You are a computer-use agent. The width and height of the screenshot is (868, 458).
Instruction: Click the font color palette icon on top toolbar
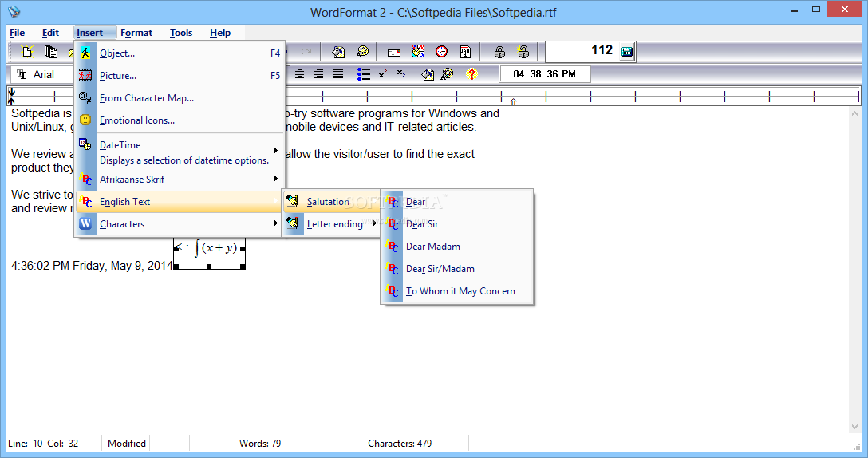click(x=362, y=52)
